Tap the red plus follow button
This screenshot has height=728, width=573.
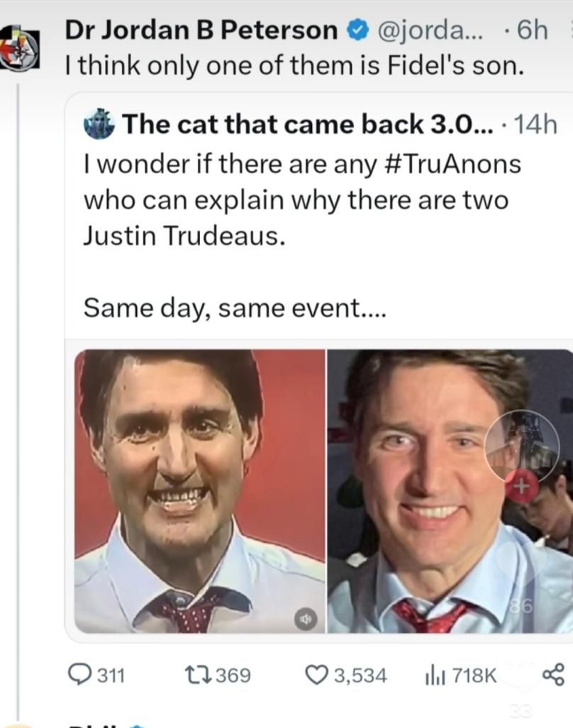click(521, 487)
